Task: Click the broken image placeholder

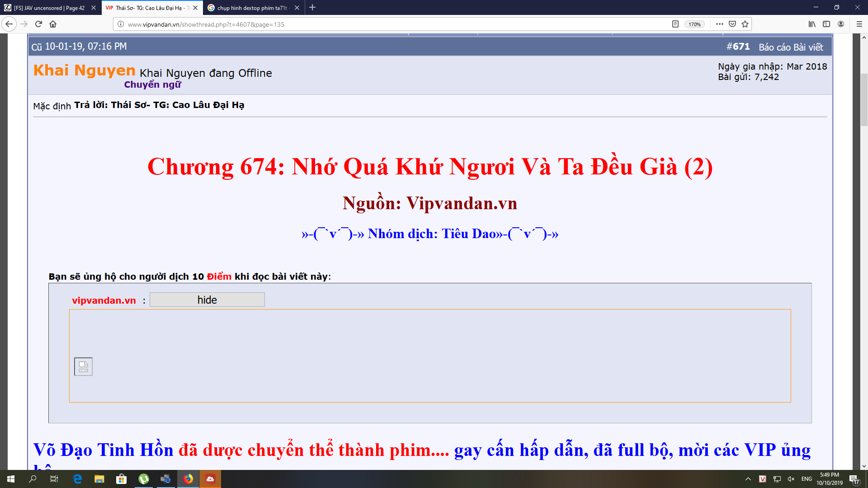Action: (83, 366)
